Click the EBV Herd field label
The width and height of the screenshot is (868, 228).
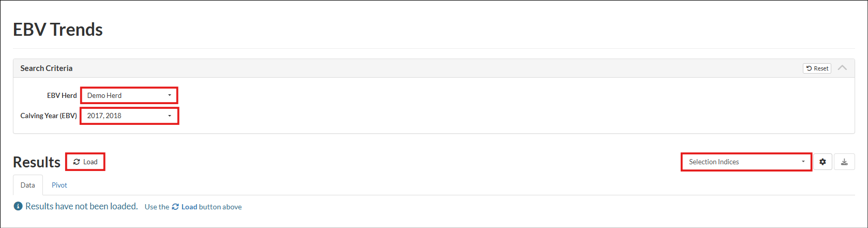62,95
